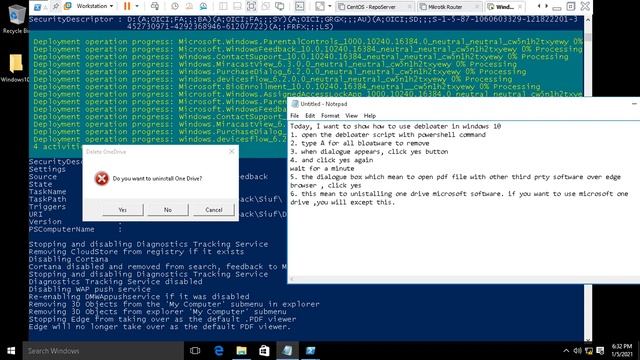Open the Store from taskbar
The width and height of the screenshot is (640, 360).
(x=264, y=351)
